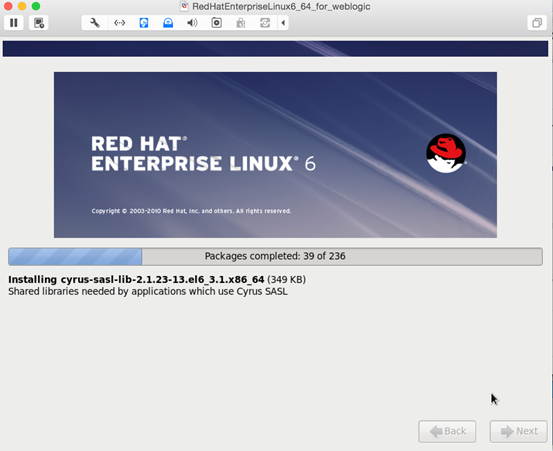553x451 pixels.
Task: Click the camera device icon
Action: [217, 23]
